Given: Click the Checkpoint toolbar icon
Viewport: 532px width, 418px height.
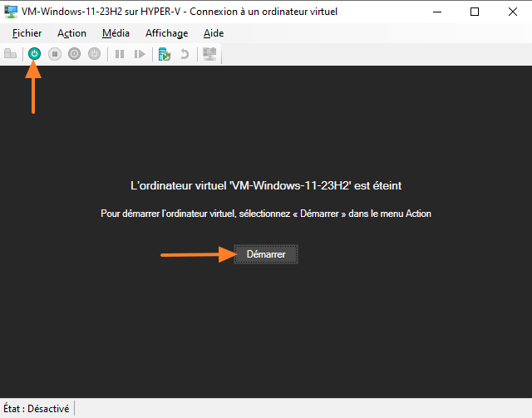Looking at the screenshot, I should [x=165, y=54].
